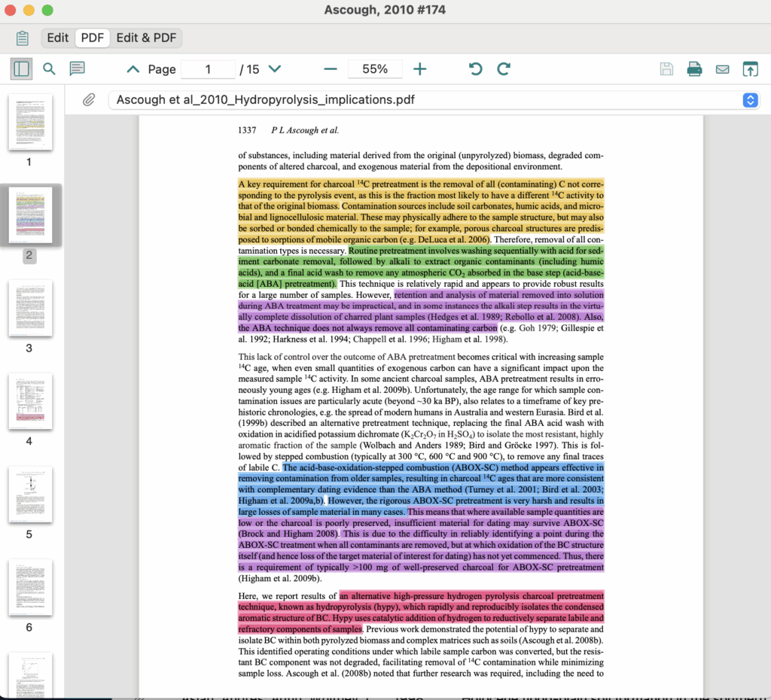Viewport: 771px width, 700px height.
Task: Click the 55% zoom level field
Action: [375, 69]
